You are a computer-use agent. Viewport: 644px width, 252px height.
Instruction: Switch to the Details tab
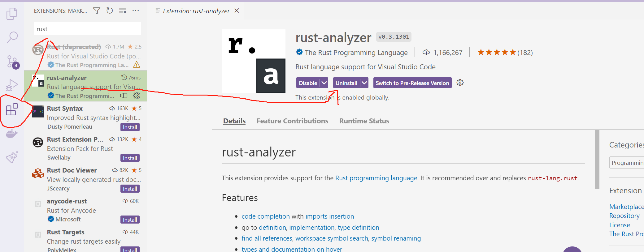tap(234, 121)
